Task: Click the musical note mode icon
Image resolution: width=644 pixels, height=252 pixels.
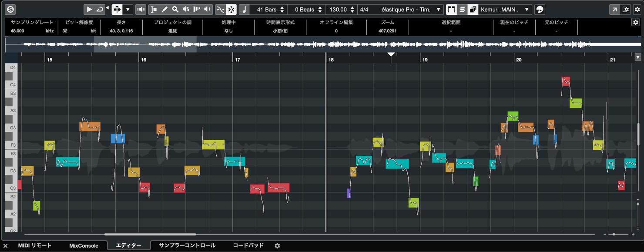Action: 244,9
